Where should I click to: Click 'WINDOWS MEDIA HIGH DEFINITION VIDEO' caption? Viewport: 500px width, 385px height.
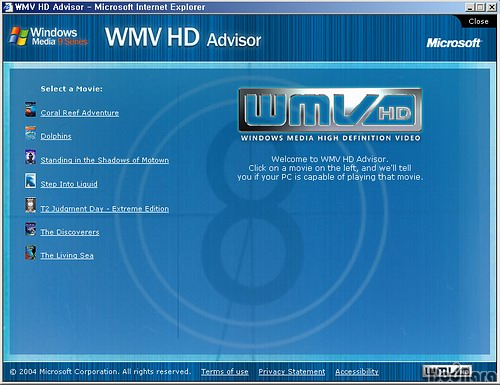click(330, 138)
